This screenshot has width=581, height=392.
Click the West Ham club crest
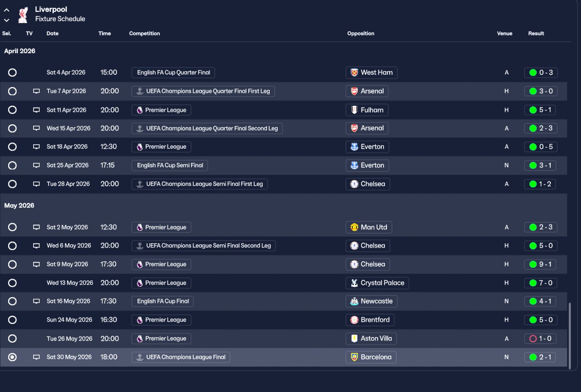355,73
